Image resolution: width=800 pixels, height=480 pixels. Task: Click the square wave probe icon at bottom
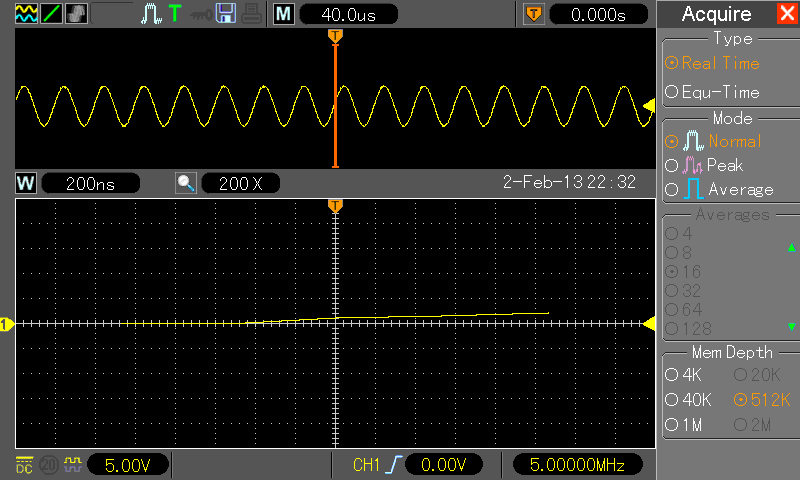coord(73,465)
